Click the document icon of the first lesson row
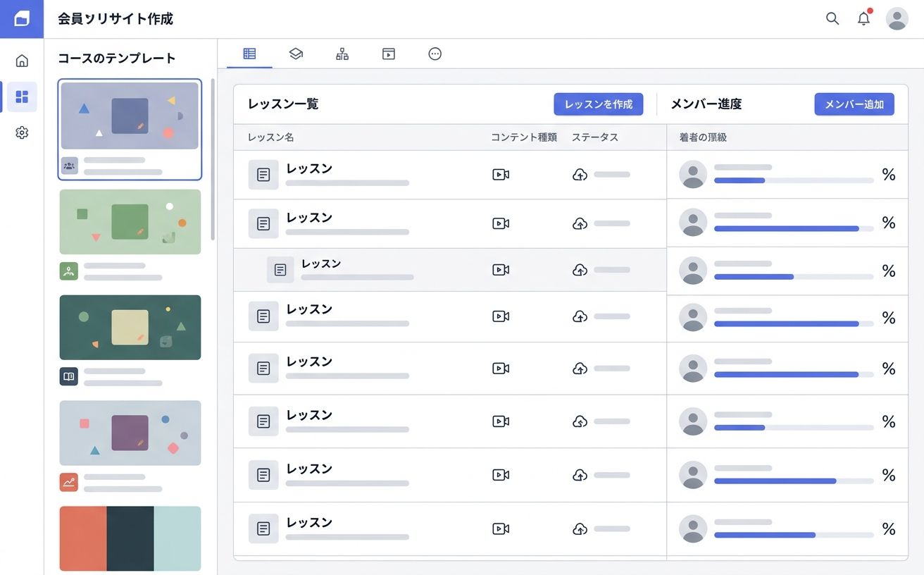This screenshot has width=924, height=575. point(263,175)
